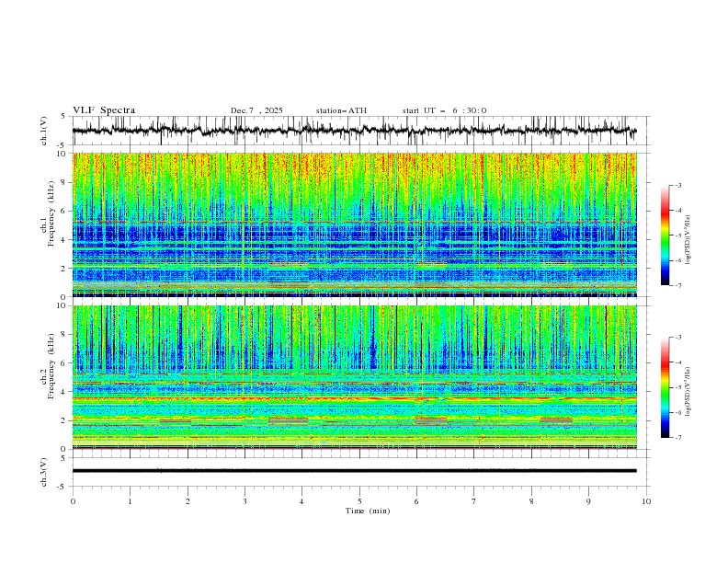This screenshot has height=563, width=728.
Task: Select the date text "Dec.7 , 2025"
Action: tap(256, 110)
